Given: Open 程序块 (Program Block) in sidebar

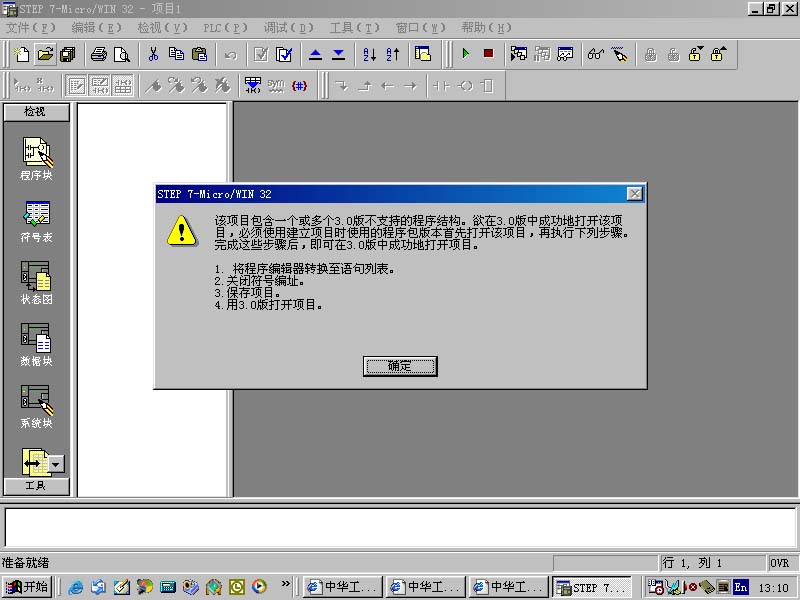Looking at the screenshot, I should coord(36,159).
